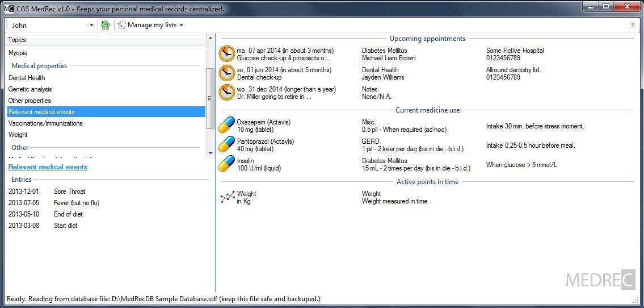Click the Oxazepam capsule icon
Screen dimensions: 644x308
pyautogui.click(x=227, y=126)
